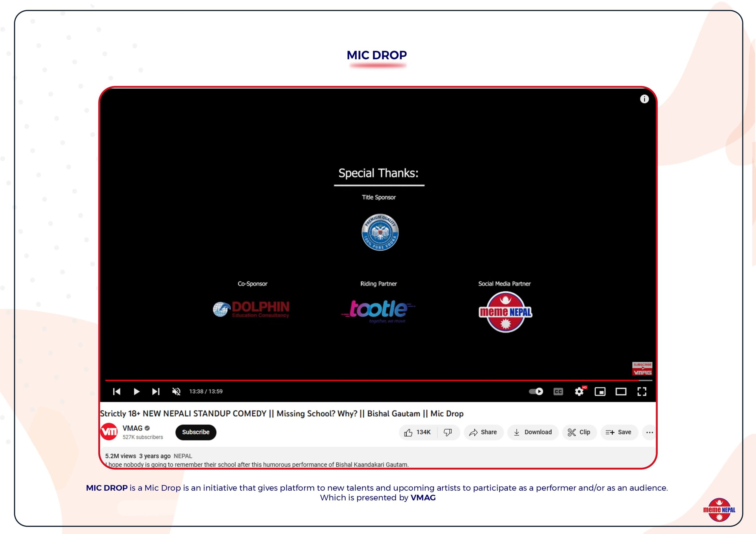Turn on closed captions
Screen dimensions: 756x534
click(x=558, y=391)
